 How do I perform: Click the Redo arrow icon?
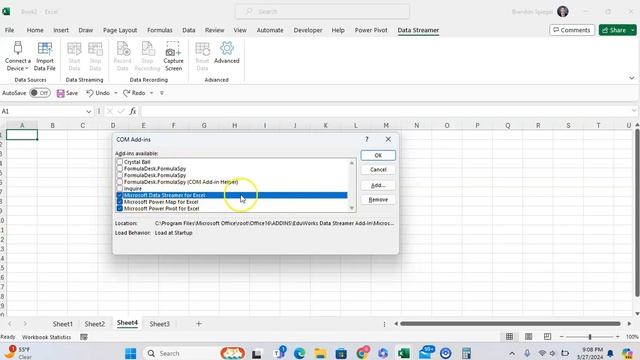tap(127, 93)
